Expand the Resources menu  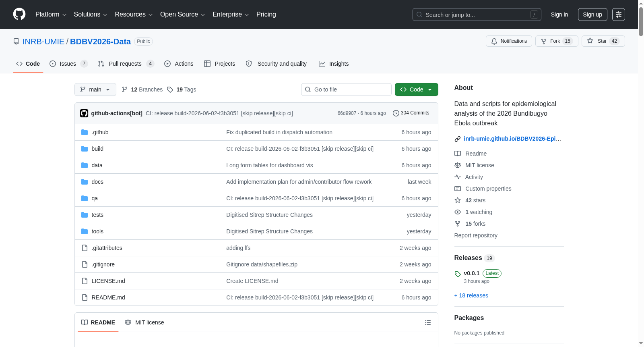tap(134, 15)
